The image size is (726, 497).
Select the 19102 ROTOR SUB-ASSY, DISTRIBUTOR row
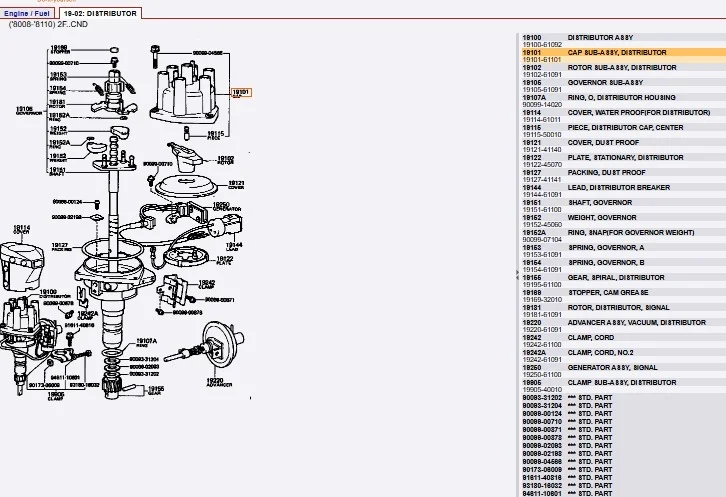coord(623,71)
